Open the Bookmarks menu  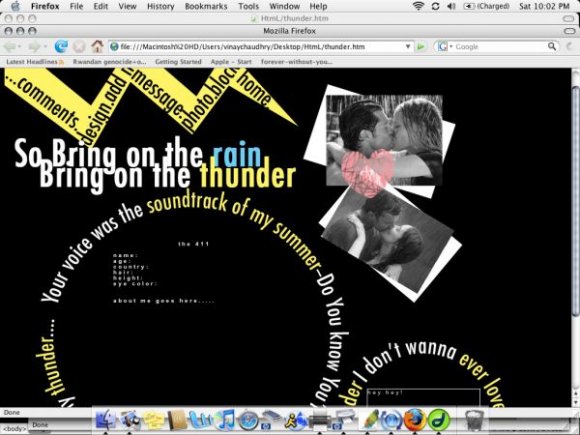206,6
